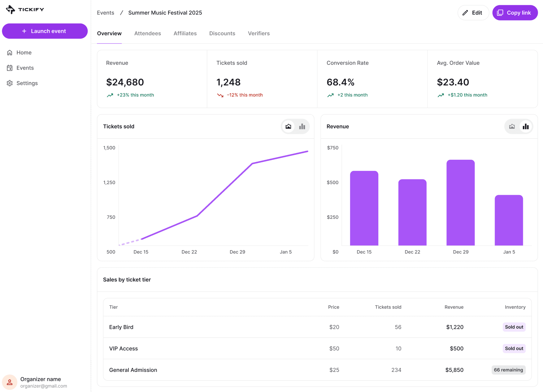Click the Settings gear icon

point(10,83)
